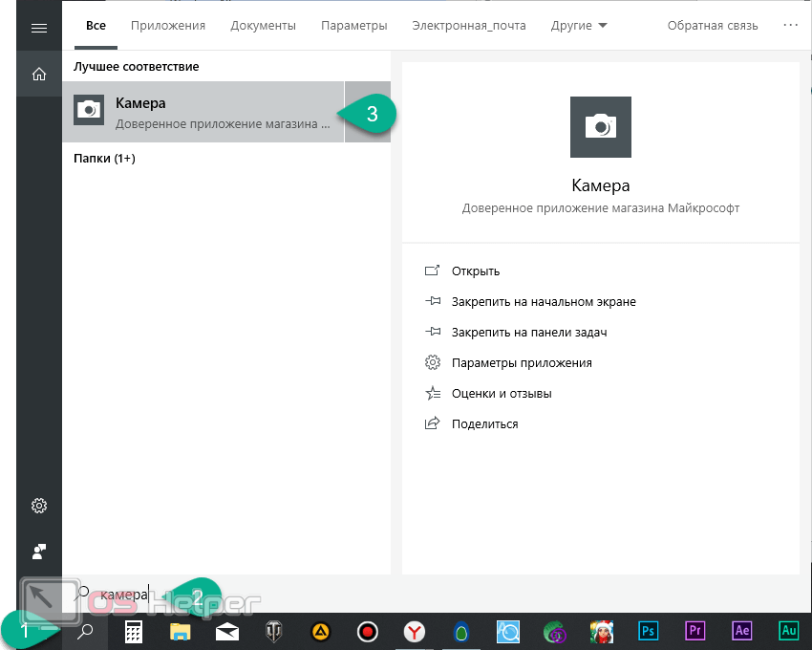Launch the Mail app on the taskbar
This screenshot has height=650, width=812.
[226, 631]
